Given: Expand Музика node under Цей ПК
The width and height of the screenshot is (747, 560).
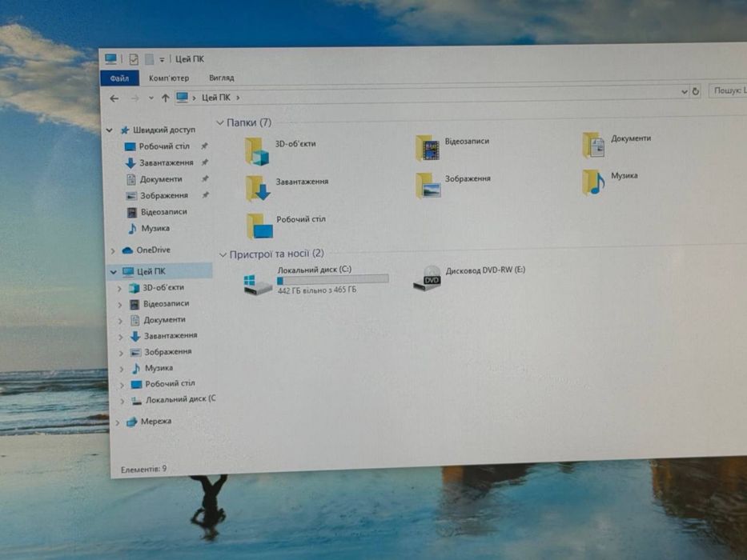Looking at the screenshot, I should click(x=122, y=369).
